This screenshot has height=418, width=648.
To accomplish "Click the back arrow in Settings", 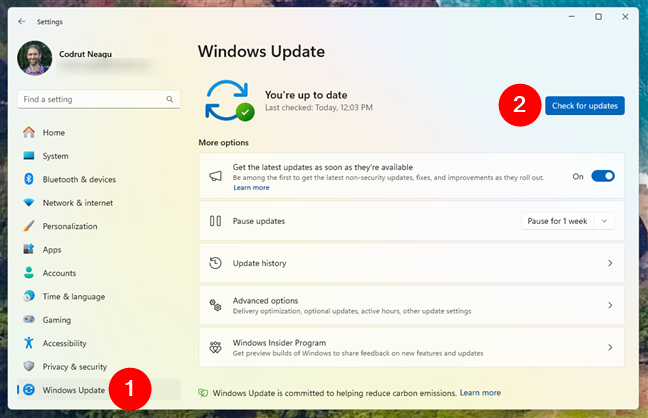I will pyautogui.click(x=21, y=21).
